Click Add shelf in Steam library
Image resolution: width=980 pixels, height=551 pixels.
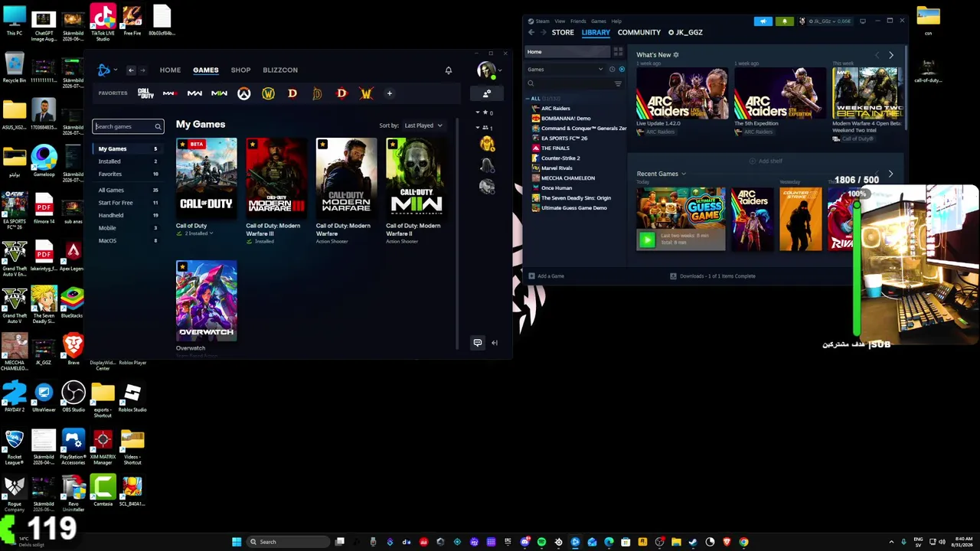point(766,161)
